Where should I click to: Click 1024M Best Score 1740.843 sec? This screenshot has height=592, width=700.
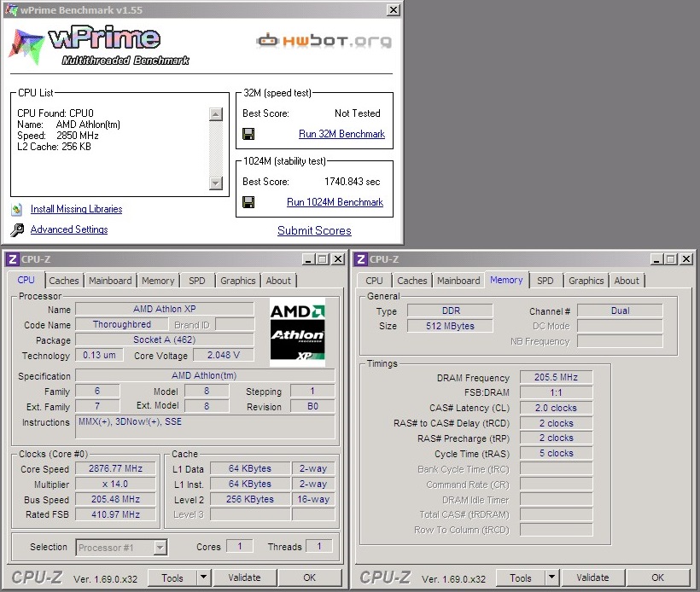[x=353, y=182]
